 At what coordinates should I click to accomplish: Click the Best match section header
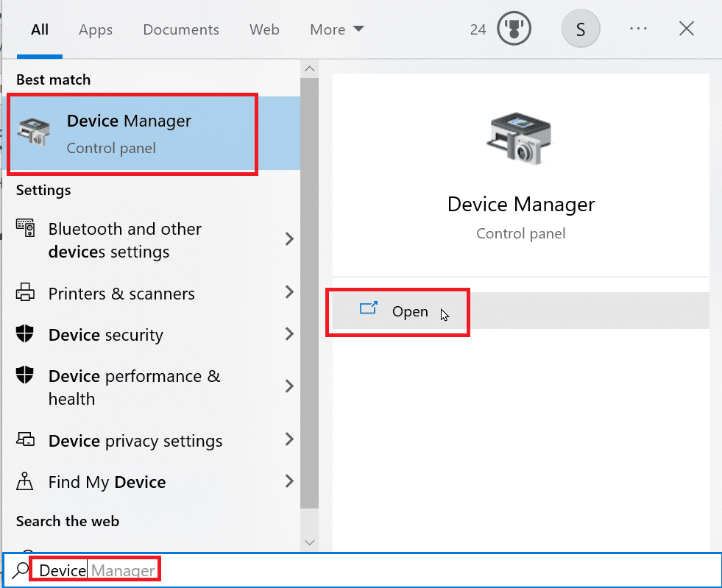pyautogui.click(x=54, y=79)
